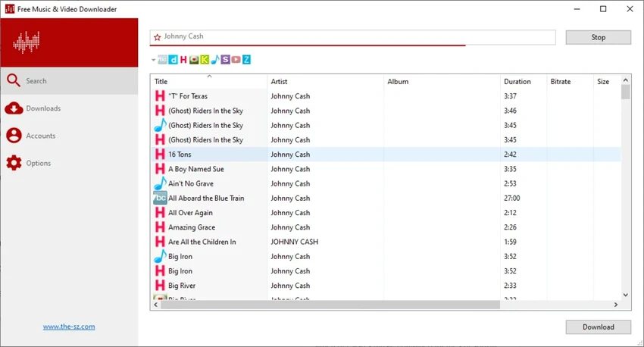Click the waveform logo in red header
This screenshot has width=644, height=347.
(27, 42)
